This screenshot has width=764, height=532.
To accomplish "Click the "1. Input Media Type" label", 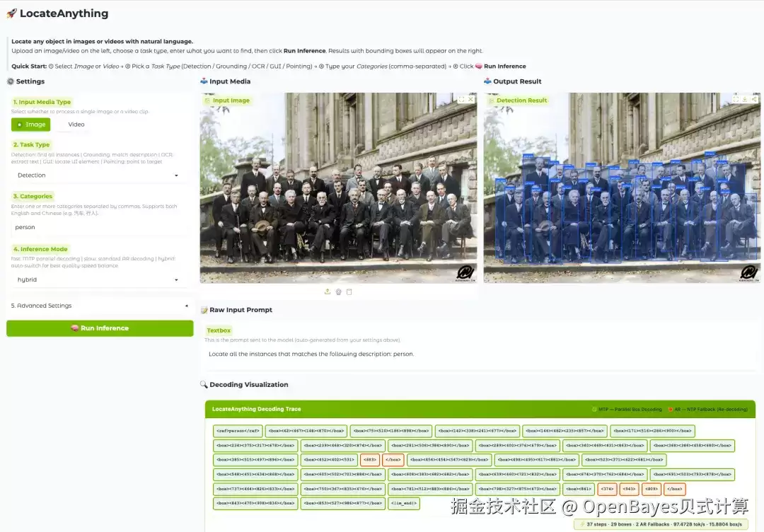I will tap(42, 103).
